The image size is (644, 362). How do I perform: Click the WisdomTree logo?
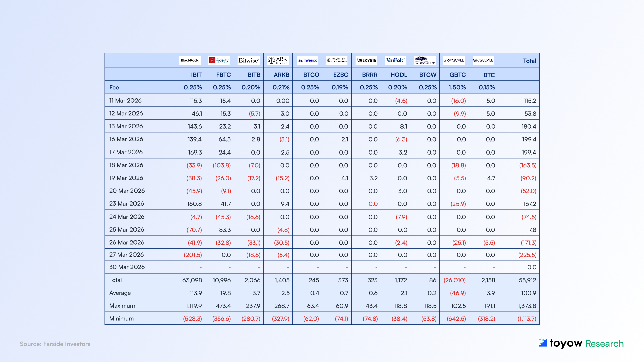tap(425, 61)
